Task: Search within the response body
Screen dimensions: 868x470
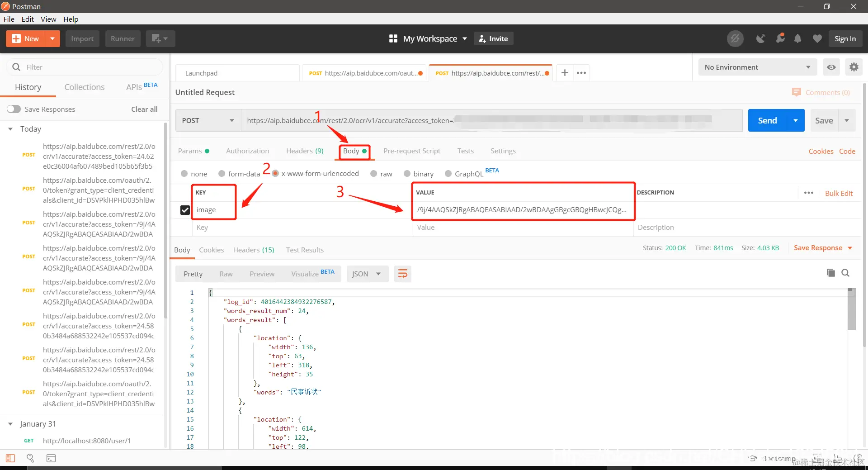Action: point(845,273)
